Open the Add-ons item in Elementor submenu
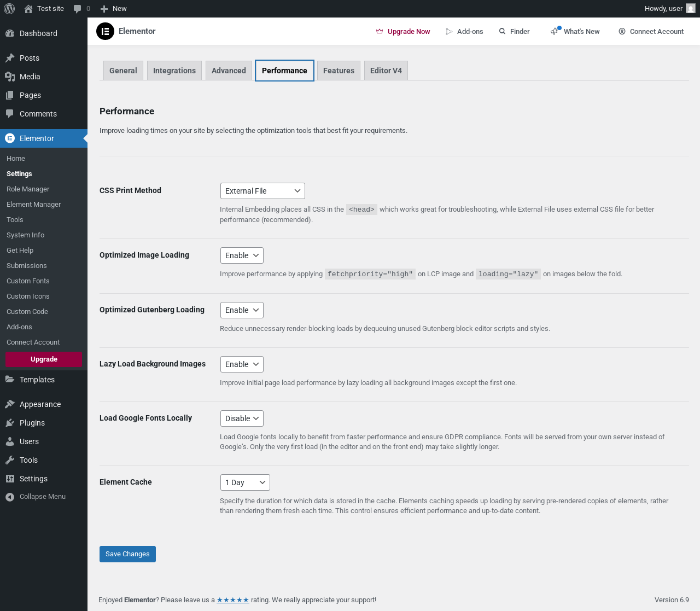This screenshot has height=611, width=700. coord(44,327)
